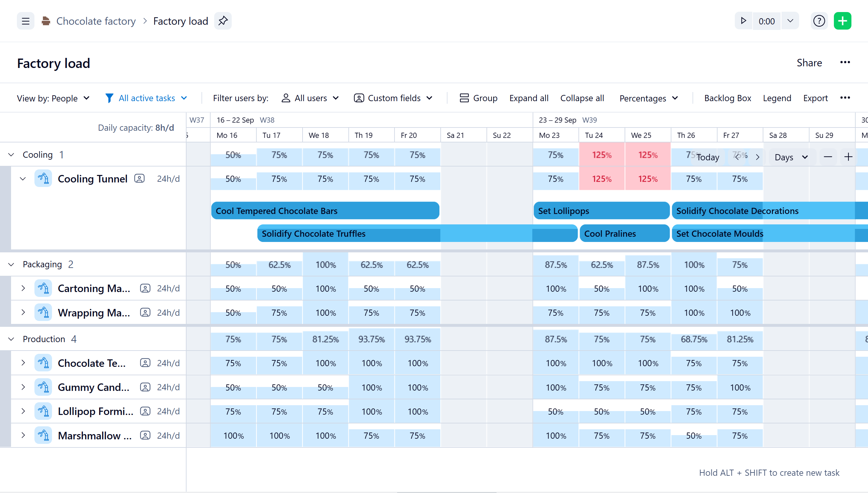868x493 pixels.
Task: Toggle the Backlog Box panel
Action: 727,98
